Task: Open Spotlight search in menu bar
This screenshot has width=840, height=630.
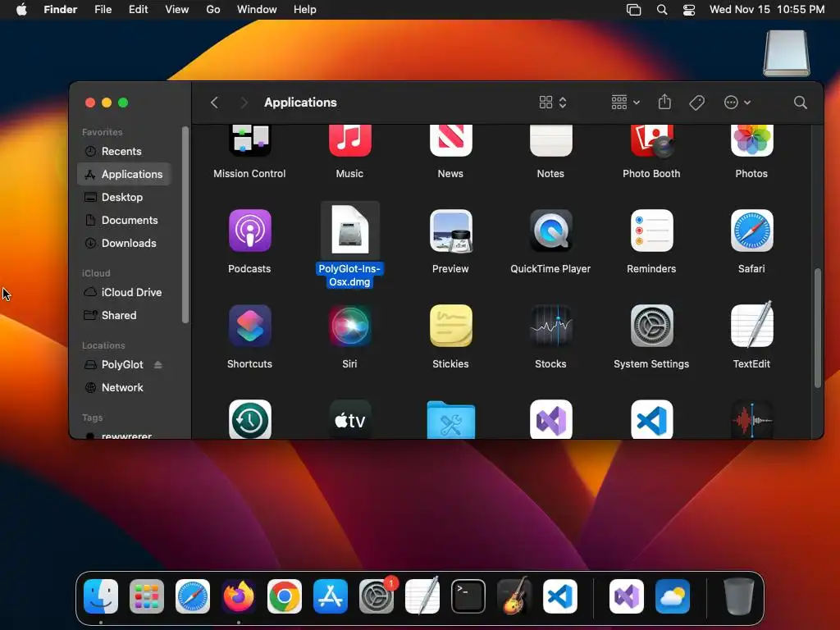Action: (x=662, y=10)
